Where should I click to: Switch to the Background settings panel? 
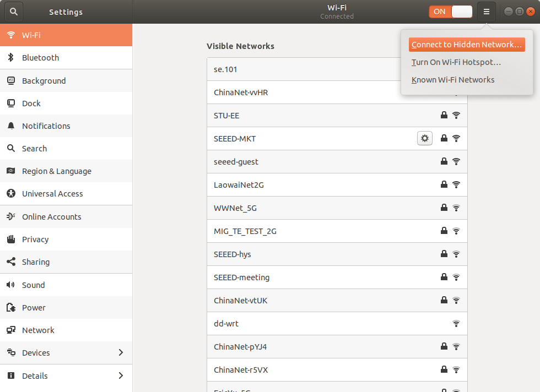tap(66, 80)
